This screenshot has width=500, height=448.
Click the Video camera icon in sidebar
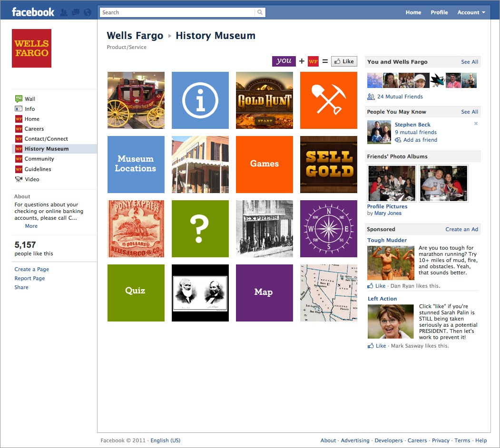pos(19,179)
